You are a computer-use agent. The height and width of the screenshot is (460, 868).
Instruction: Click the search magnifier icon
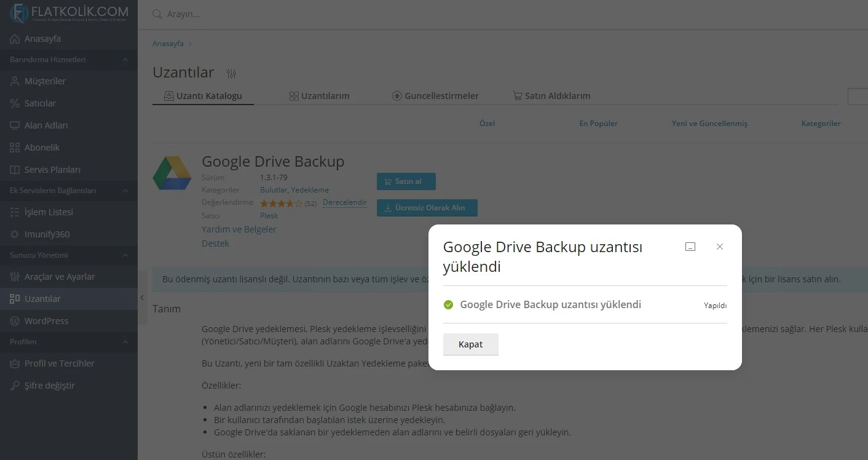coord(156,14)
